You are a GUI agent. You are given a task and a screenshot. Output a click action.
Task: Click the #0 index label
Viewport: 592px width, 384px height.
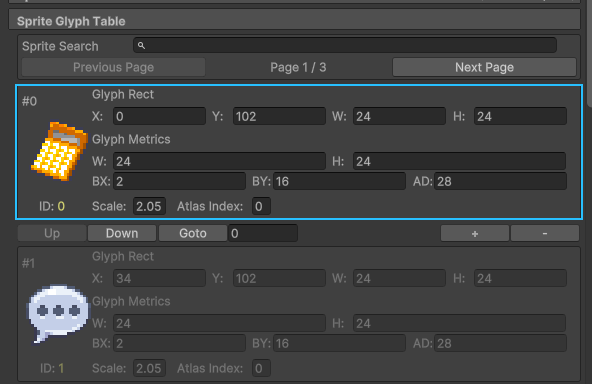(29, 101)
